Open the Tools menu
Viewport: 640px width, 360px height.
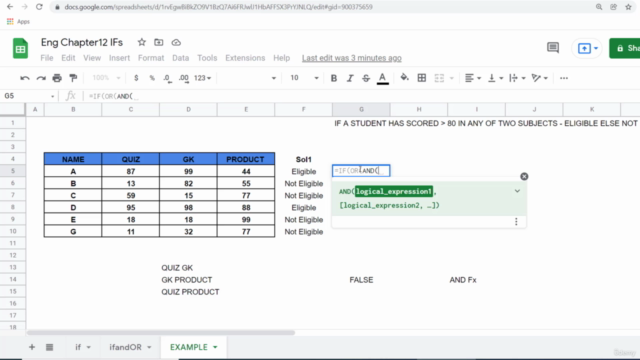tap(207, 58)
